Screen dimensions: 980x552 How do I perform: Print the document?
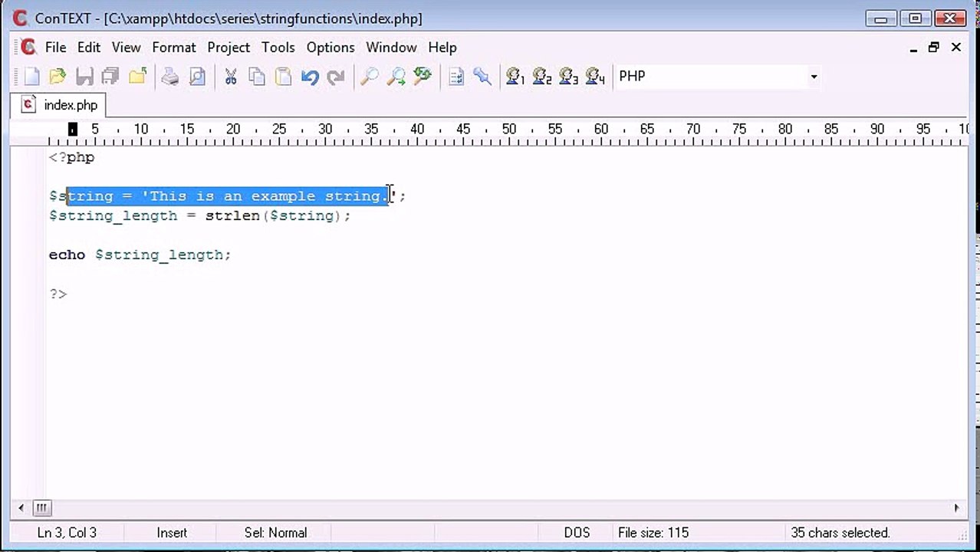(170, 76)
